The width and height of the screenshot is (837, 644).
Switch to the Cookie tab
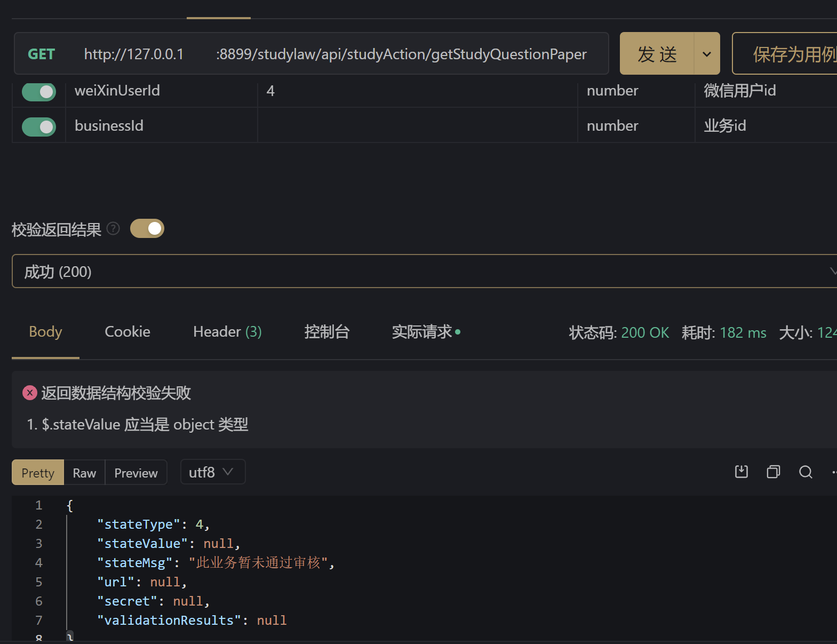point(127,332)
